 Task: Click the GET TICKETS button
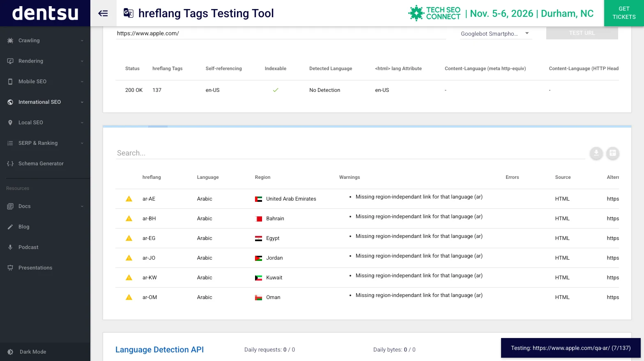624,13
